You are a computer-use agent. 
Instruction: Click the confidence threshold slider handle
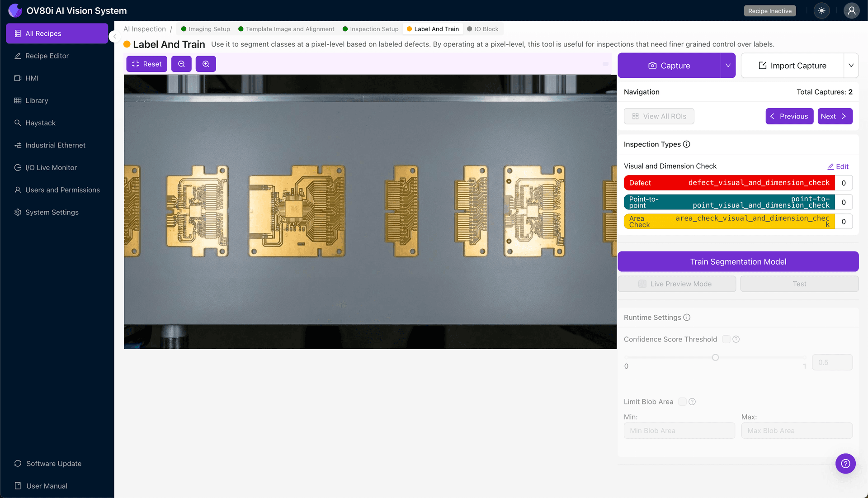click(x=715, y=358)
